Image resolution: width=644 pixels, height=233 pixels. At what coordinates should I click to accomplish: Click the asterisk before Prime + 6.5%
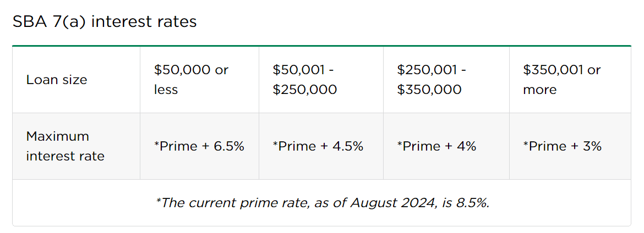coord(156,144)
